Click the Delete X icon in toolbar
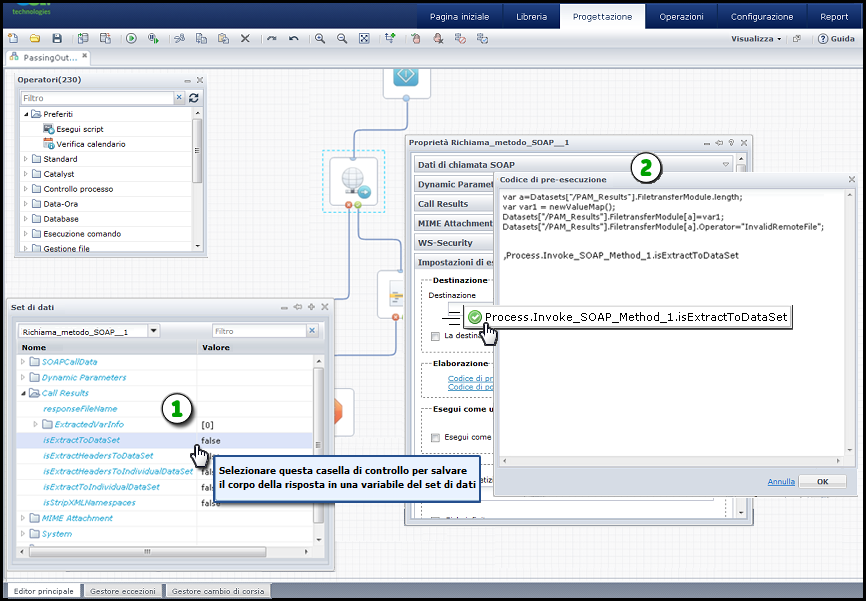The image size is (866, 601). click(x=246, y=38)
